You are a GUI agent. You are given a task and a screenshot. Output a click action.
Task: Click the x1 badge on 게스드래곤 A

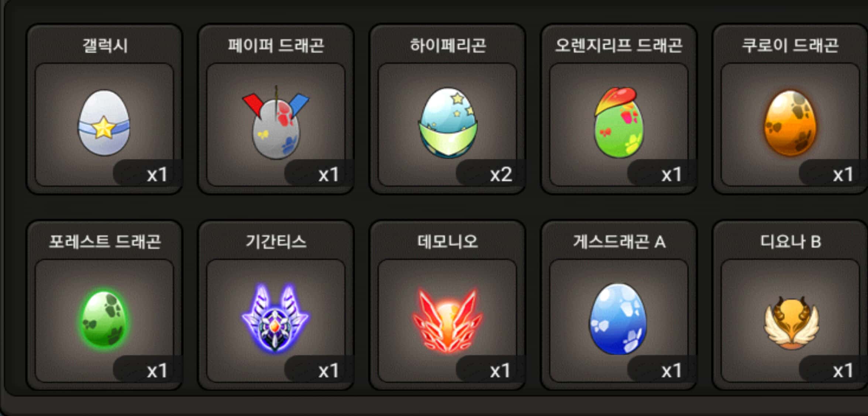pos(671,371)
